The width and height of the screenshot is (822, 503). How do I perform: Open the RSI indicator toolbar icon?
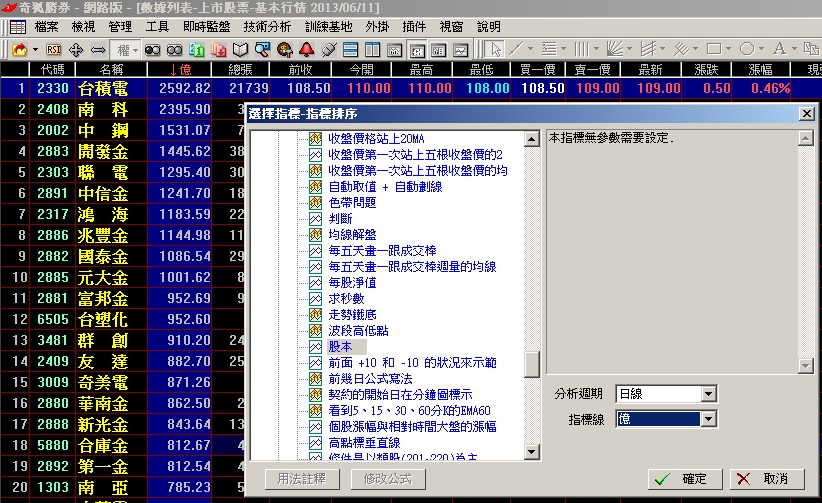(x=53, y=50)
